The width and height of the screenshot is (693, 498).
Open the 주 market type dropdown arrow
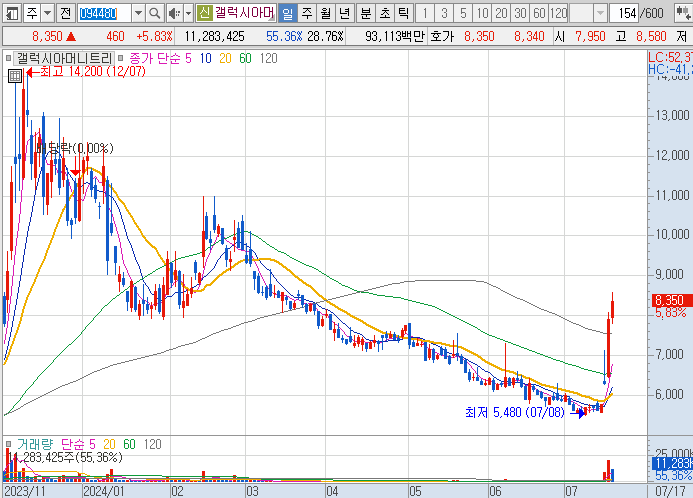point(48,14)
